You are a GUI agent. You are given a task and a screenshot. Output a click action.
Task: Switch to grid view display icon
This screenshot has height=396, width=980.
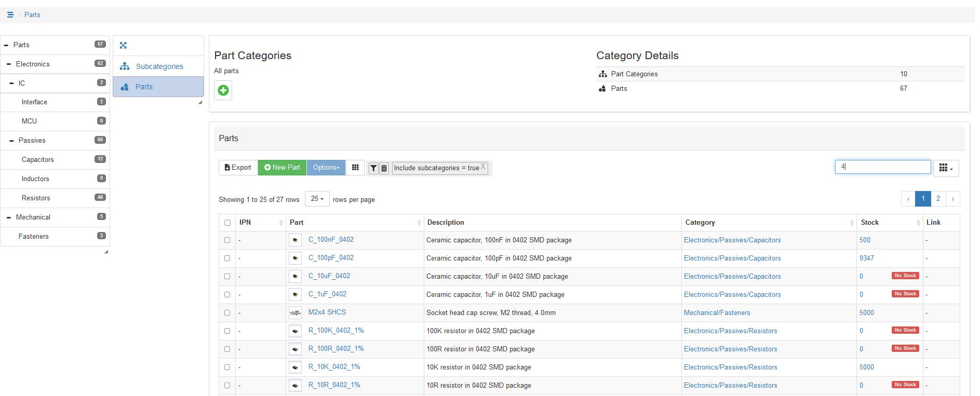(355, 168)
